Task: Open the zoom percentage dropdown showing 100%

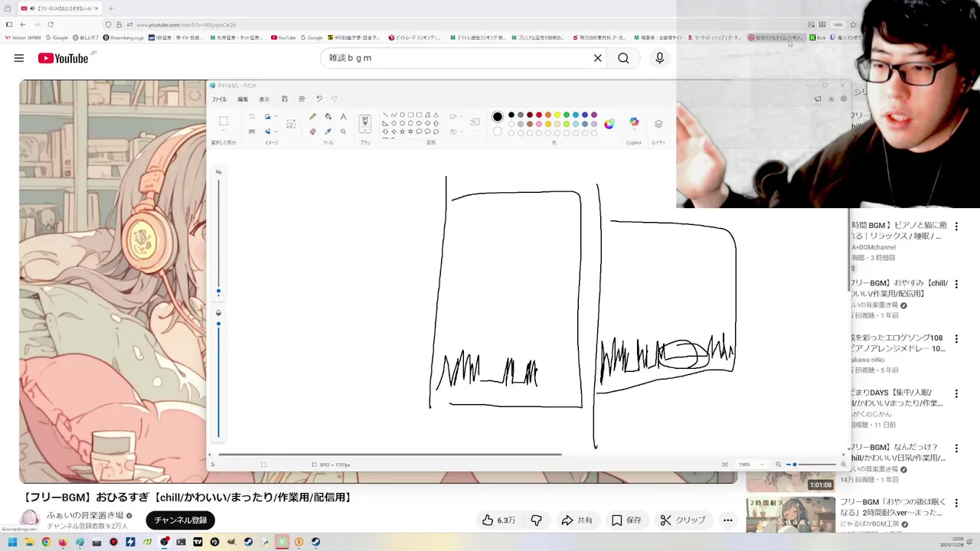Action: click(x=750, y=465)
